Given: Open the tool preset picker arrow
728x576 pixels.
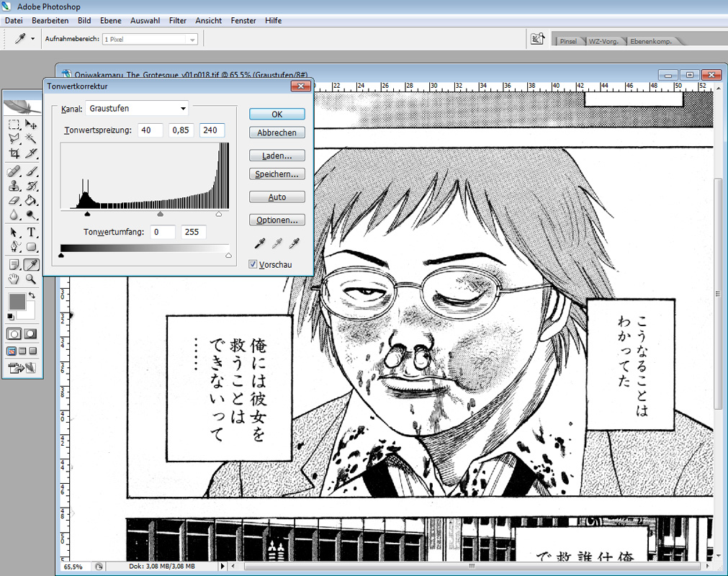Looking at the screenshot, I should [x=32, y=39].
